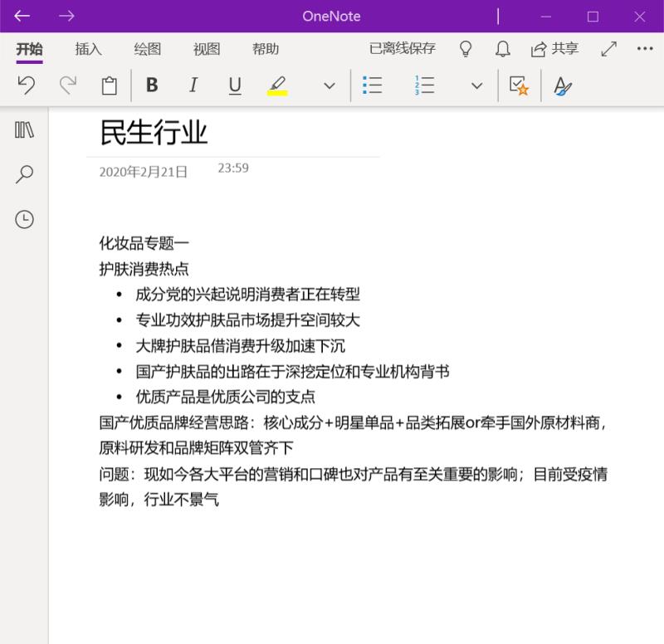The width and height of the screenshot is (664, 644).
Task: Open the notifications bell
Action: [x=502, y=49]
